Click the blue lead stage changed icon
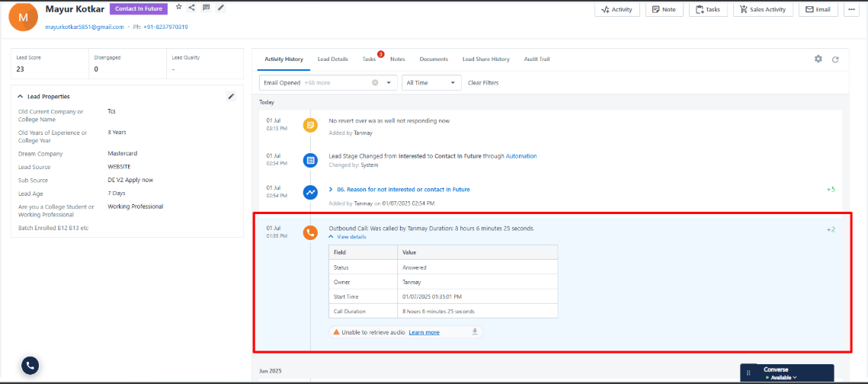Viewport: 868px width, 384px height. click(310, 161)
